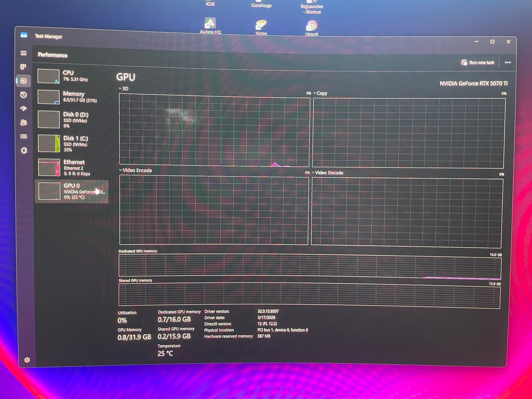Open the Services page icon
The height and width of the screenshot is (399, 532).
pyautogui.click(x=24, y=150)
